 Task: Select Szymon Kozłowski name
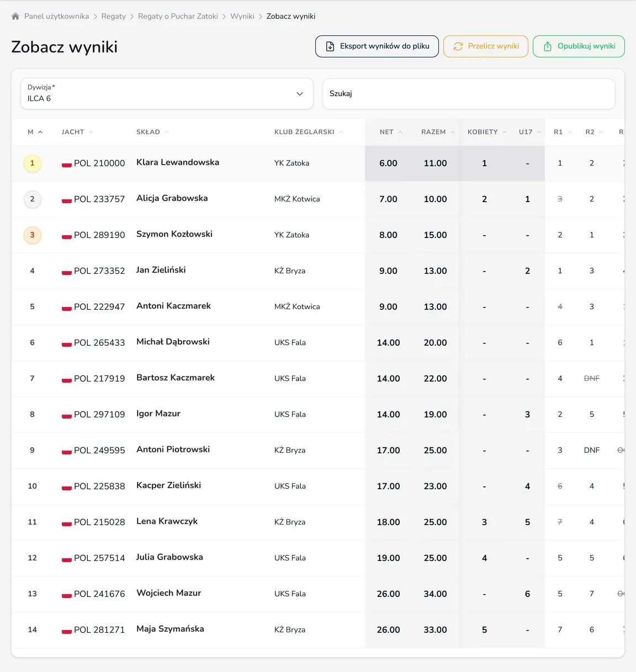click(174, 234)
